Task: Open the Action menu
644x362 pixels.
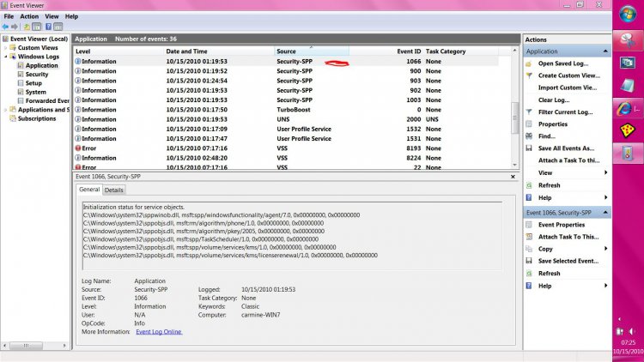Action: tap(29, 16)
